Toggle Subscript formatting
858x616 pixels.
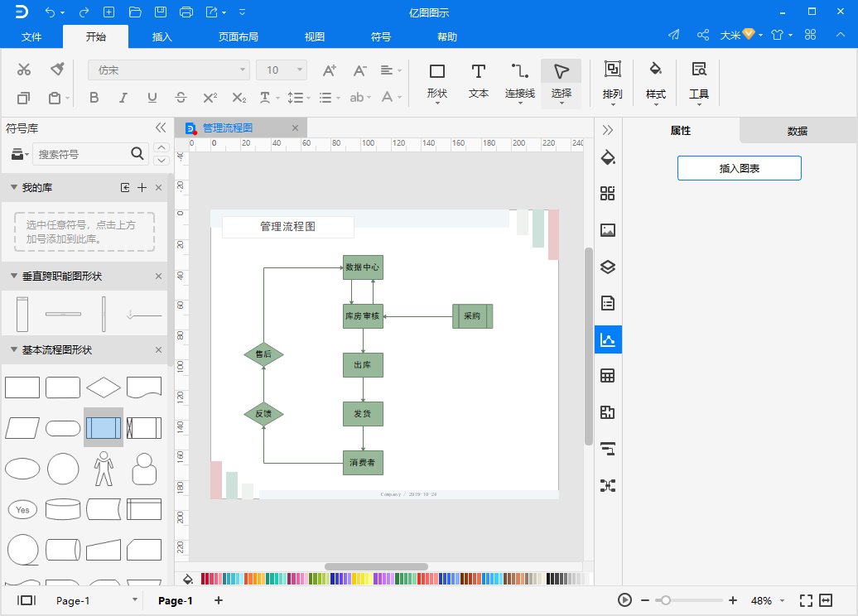(x=239, y=98)
